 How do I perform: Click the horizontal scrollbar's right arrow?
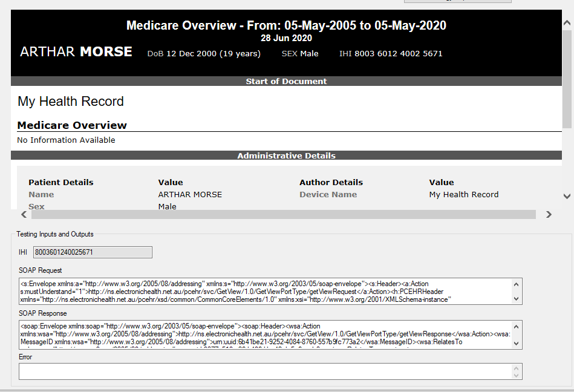point(549,214)
